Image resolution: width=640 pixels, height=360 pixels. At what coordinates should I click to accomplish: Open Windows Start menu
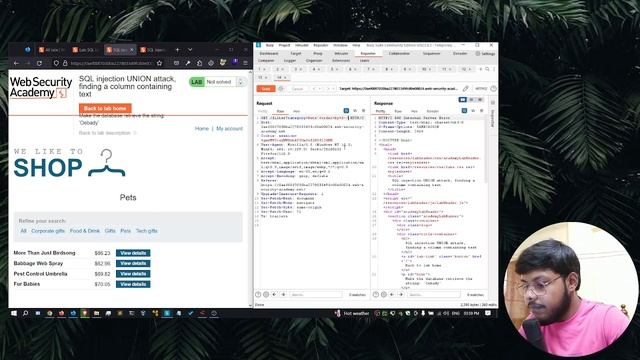pyautogui.click(x=14, y=313)
